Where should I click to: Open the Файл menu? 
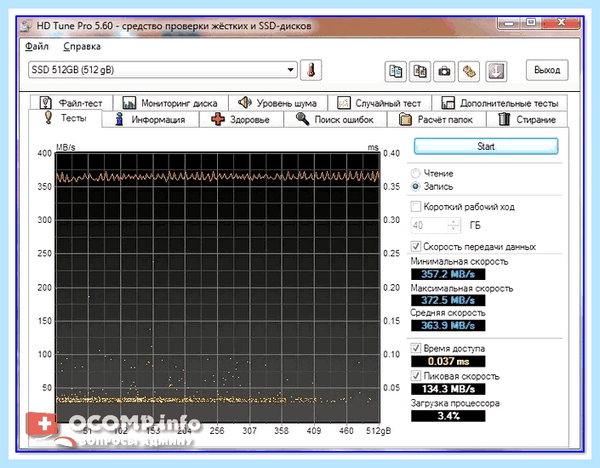coord(37,47)
